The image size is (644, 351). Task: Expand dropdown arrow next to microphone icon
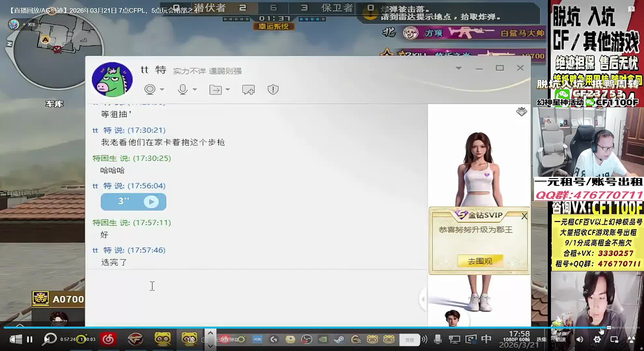pos(195,89)
